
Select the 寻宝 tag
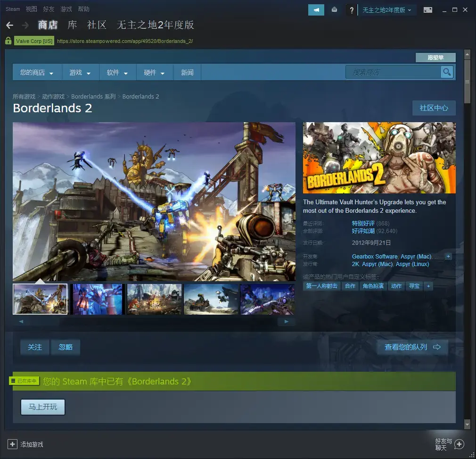click(x=414, y=286)
